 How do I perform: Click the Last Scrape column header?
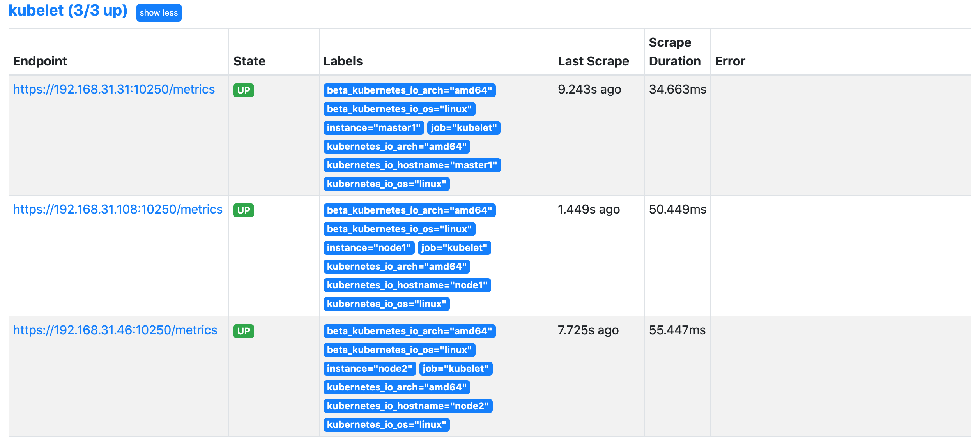click(593, 61)
